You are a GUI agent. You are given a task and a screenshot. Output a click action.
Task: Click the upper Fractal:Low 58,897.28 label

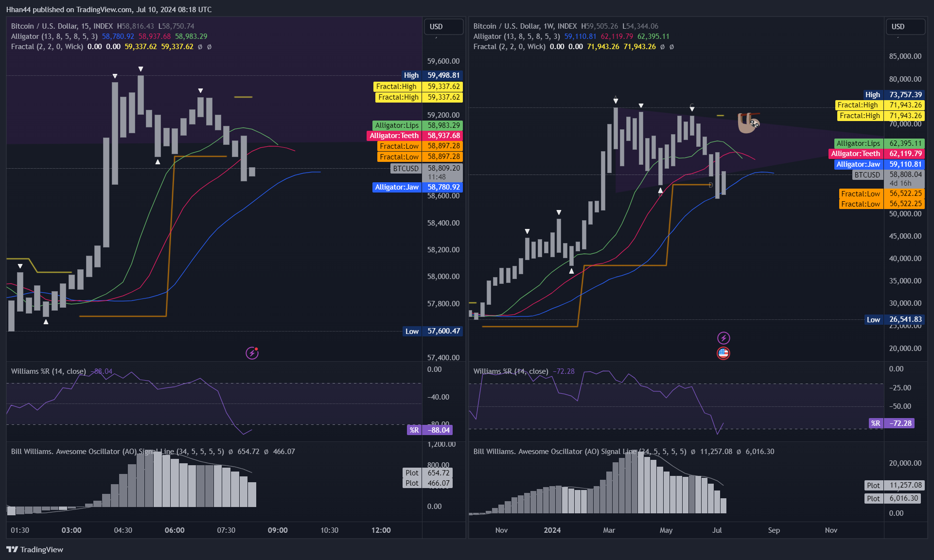(x=420, y=146)
